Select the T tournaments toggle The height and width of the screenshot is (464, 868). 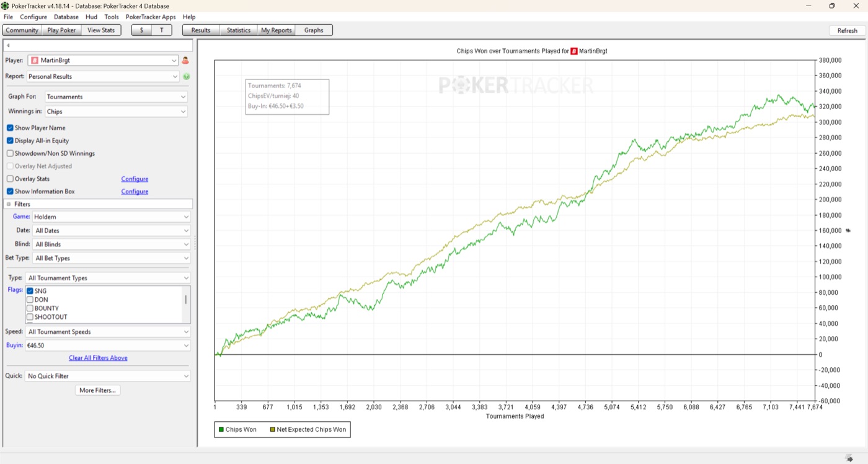click(162, 30)
